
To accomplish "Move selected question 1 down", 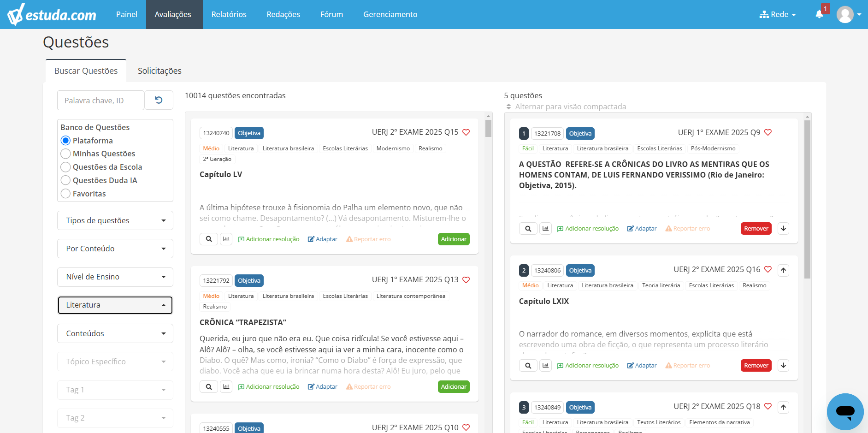I will (x=783, y=228).
